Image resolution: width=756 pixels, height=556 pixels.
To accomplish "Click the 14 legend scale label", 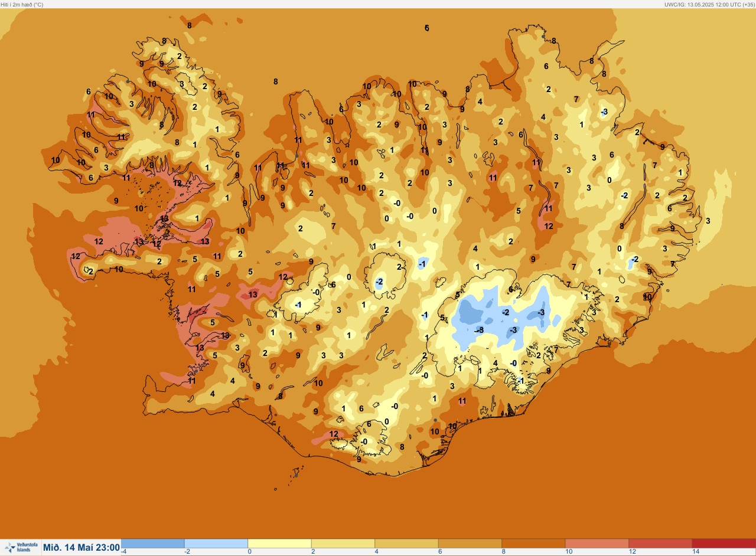I will coord(695,552).
